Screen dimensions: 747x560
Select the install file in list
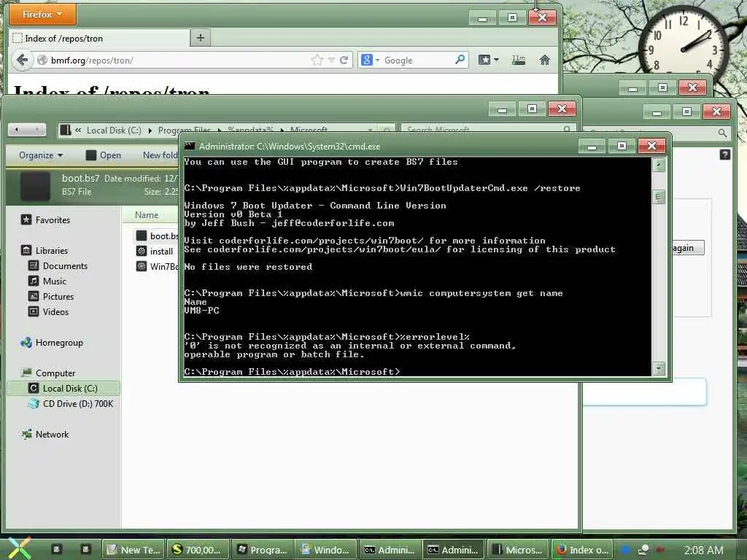pos(155,251)
